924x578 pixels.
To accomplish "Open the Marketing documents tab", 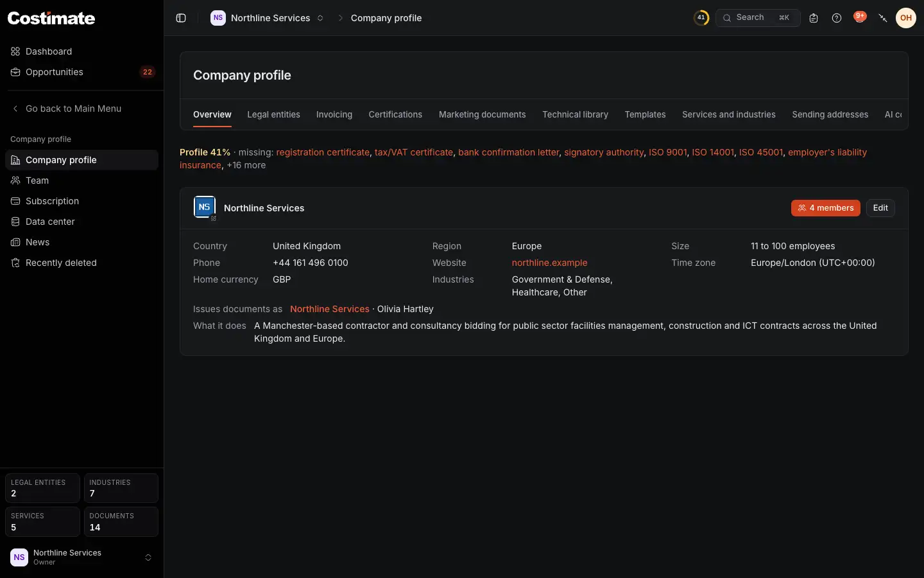I will tap(483, 114).
